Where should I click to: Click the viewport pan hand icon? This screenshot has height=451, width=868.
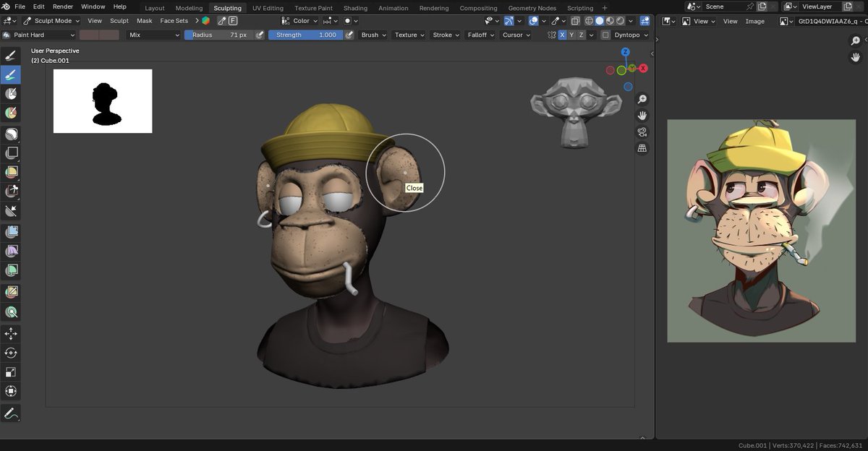coord(642,116)
